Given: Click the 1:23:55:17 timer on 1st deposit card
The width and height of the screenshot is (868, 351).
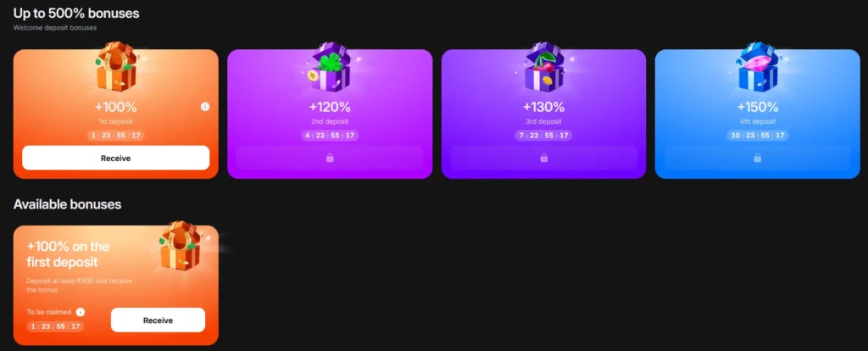Looking at the screenshot, I should click(115, 136).
